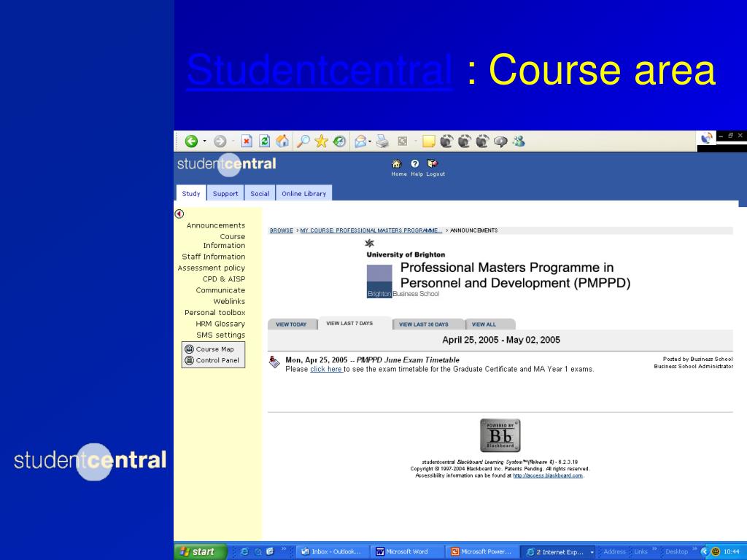Click the Studentcentral hyperlink in slide title
747x560 pixels.
[x=320, y=70]
